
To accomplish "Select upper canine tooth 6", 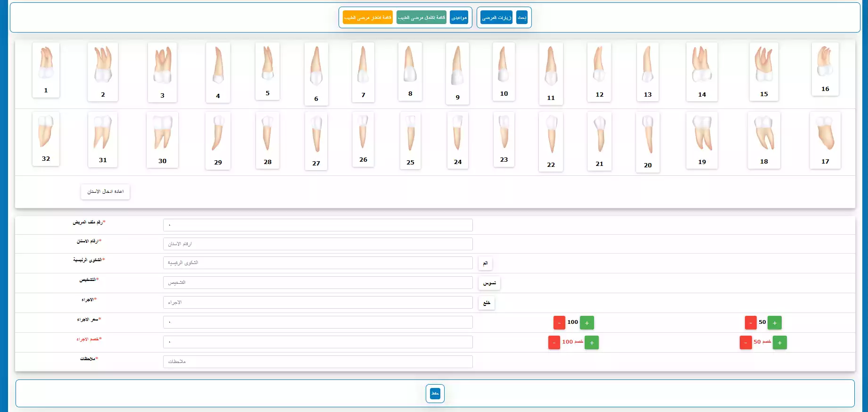I will [316, 74].
